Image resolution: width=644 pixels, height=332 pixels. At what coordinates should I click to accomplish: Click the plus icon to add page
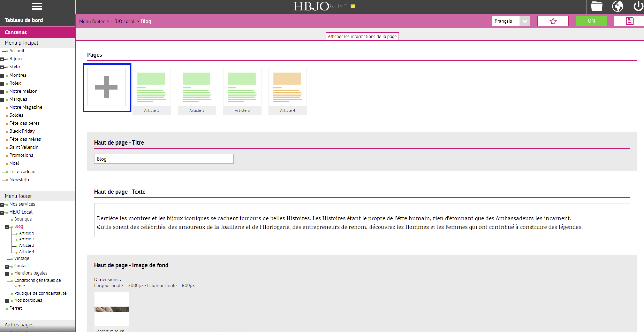(x=106, y=87)
